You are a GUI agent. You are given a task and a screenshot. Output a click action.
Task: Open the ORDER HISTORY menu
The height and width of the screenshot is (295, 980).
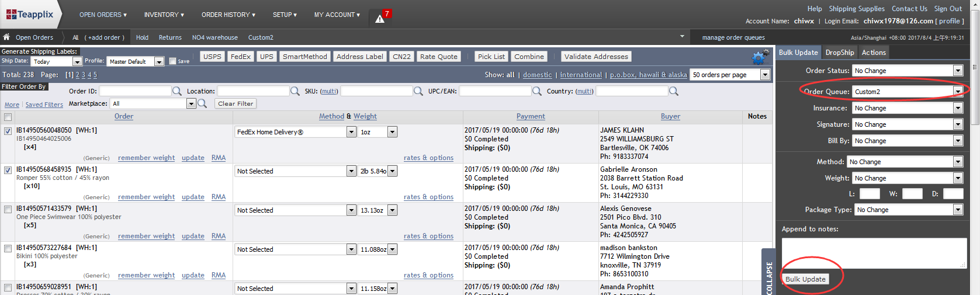coord(228,15)
